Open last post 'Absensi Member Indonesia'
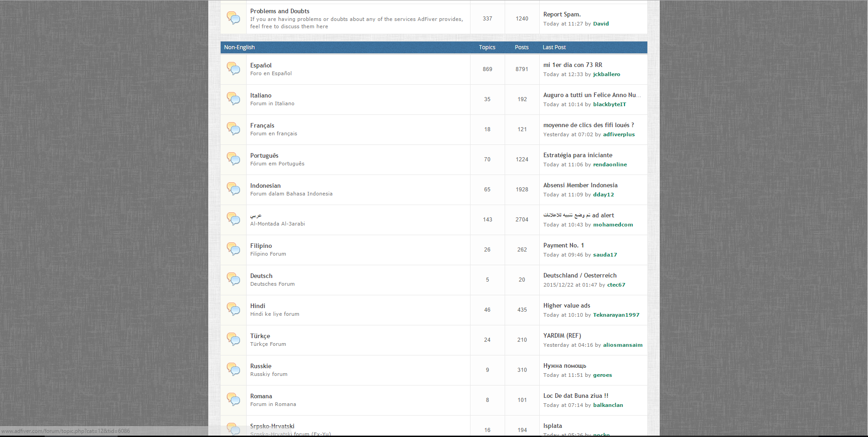The height and width of the screenshot is (437, 868). 580,185
